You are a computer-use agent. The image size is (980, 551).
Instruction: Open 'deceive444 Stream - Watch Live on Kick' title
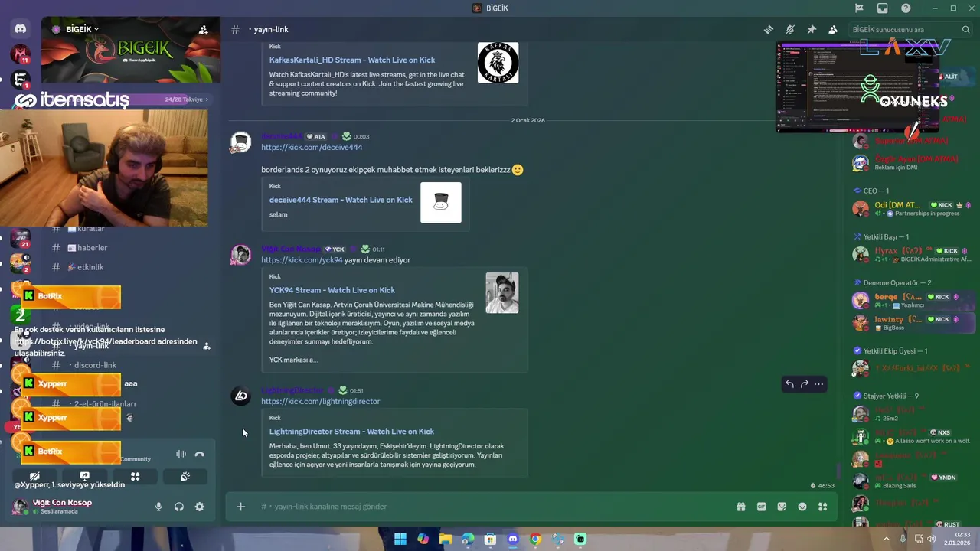coord(341,200)
